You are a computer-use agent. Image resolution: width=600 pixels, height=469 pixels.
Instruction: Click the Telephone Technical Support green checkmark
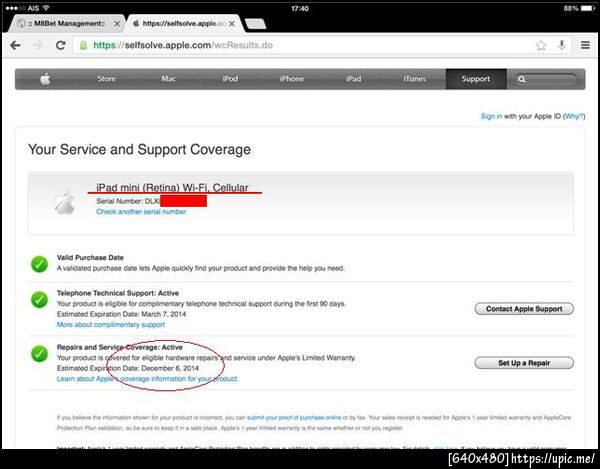[39, 300]
